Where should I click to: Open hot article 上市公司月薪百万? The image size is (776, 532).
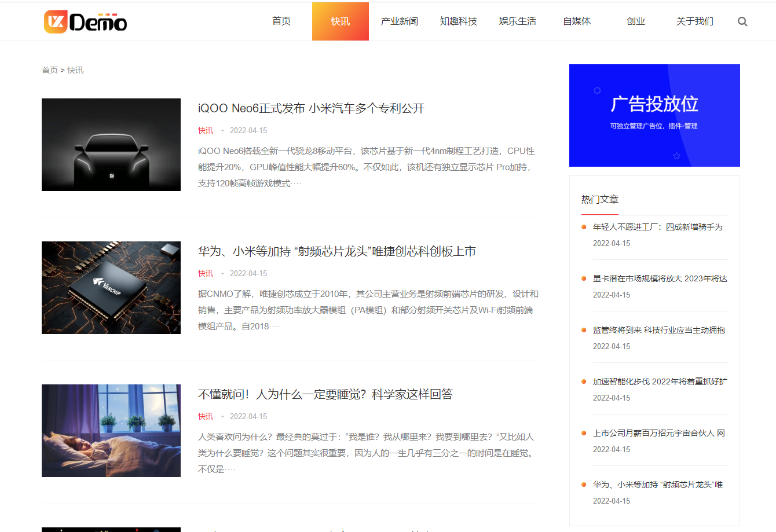coord(659,433)
